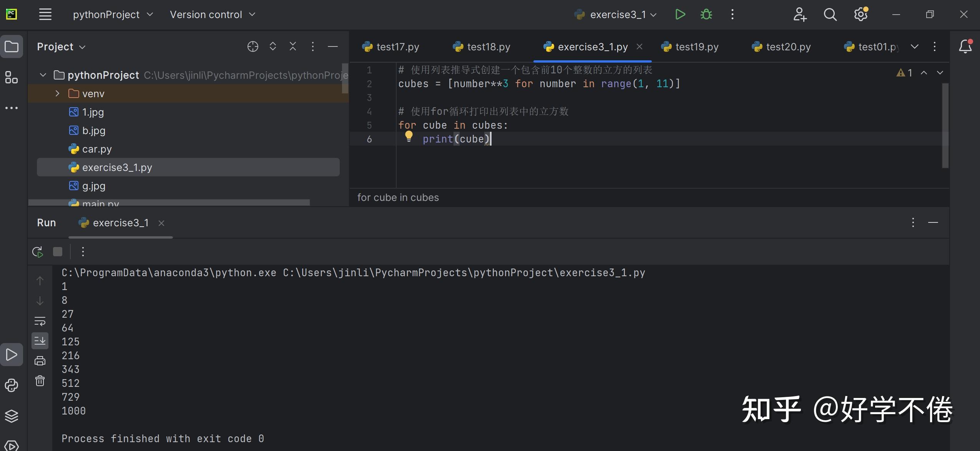
Task: Open Search Everywhere magnifier
Action: click(x=830, y=14)
